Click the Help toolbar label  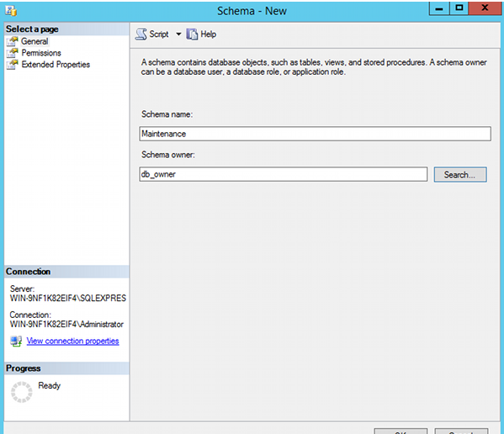click(209, 34)
